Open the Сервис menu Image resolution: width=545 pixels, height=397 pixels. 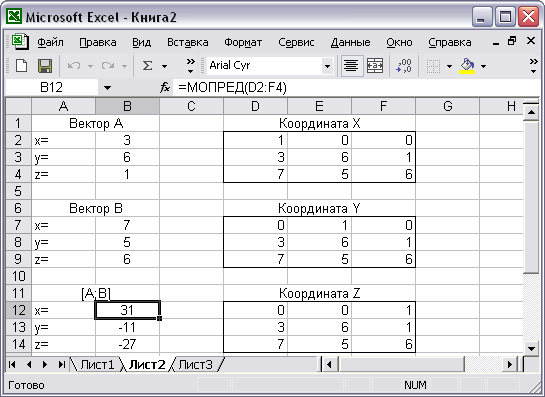(x=296, y=42)
